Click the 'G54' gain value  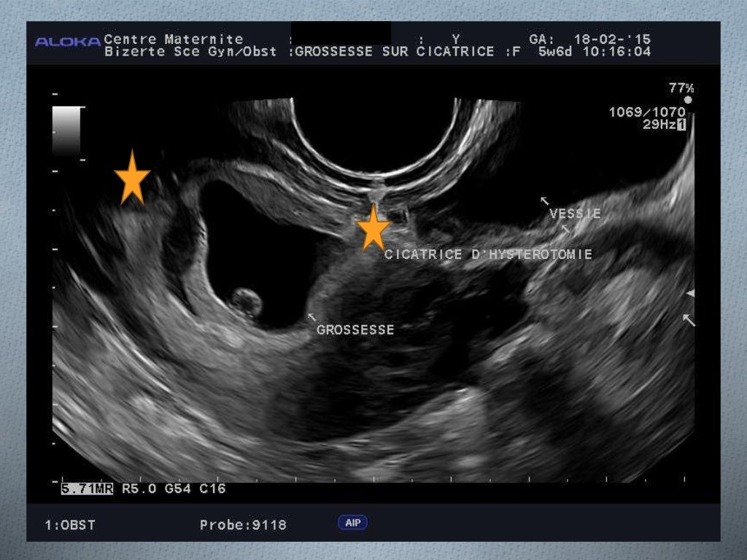pos(178,489)
